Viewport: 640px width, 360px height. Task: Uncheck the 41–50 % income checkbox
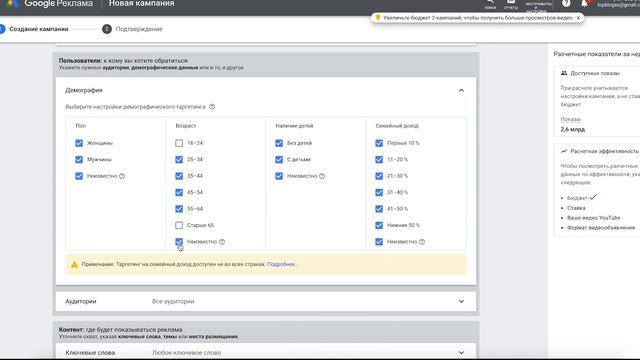379,209
